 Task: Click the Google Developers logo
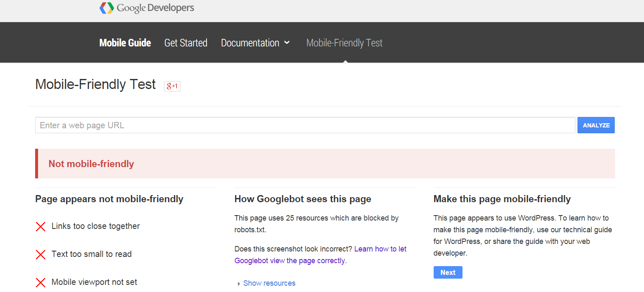tap(147, 8)
